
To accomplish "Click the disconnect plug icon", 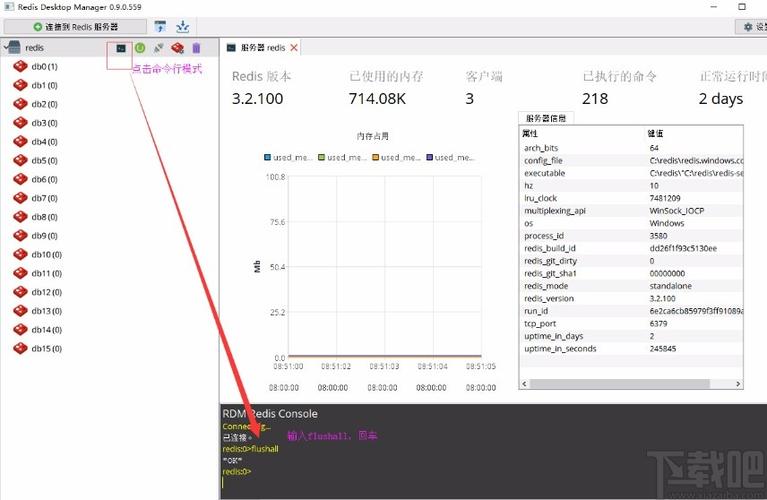I will pyautogui.click(x=158, y=47).
